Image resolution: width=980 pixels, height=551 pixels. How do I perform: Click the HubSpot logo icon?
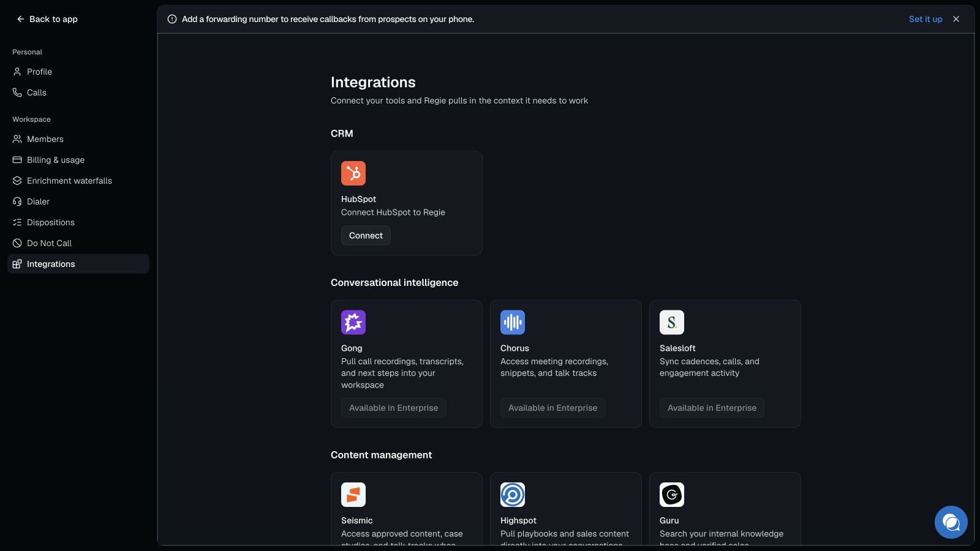pyautogui.click(x=353, y=173)
